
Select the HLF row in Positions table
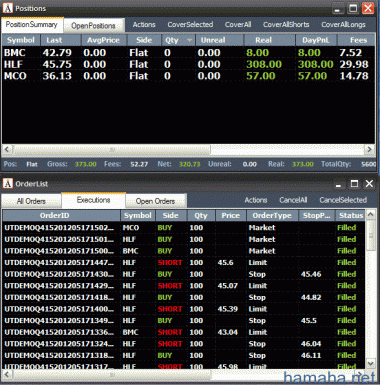click(x=188, y=64)
